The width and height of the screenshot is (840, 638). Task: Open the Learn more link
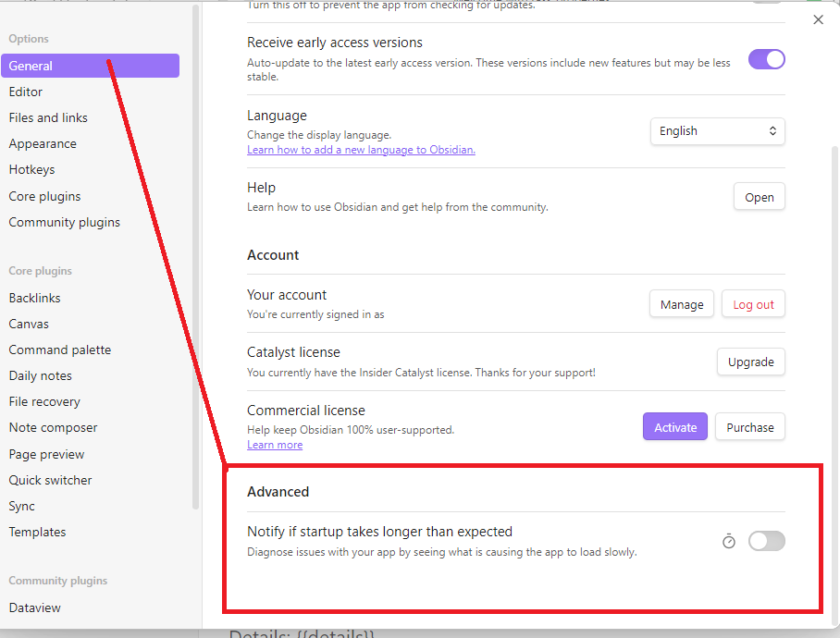275,445
